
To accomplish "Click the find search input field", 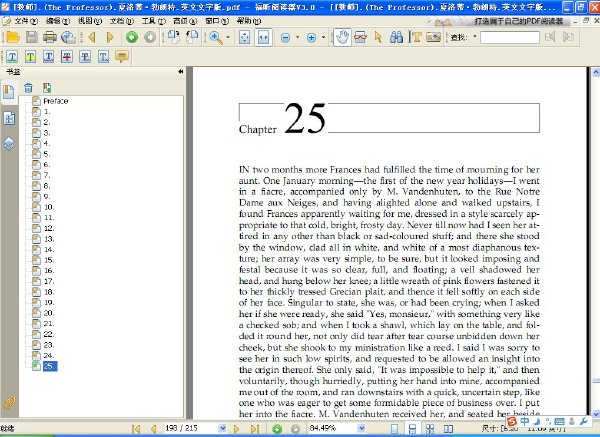I will pos(510,38).
